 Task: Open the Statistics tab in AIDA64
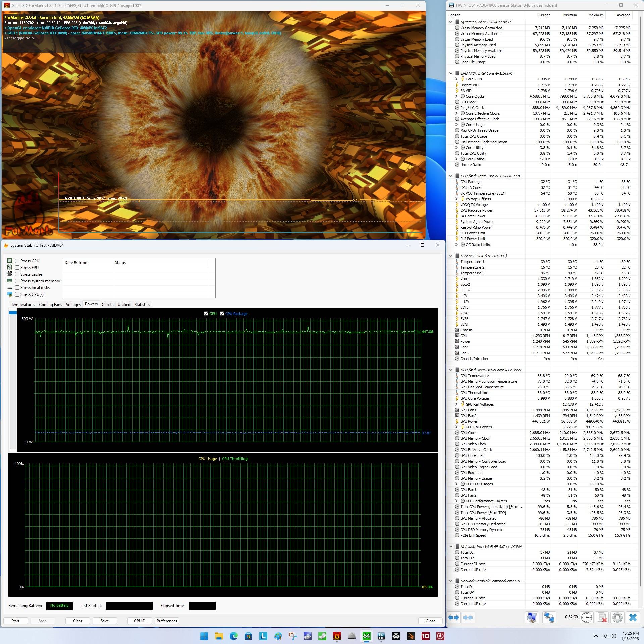(142, 304)
